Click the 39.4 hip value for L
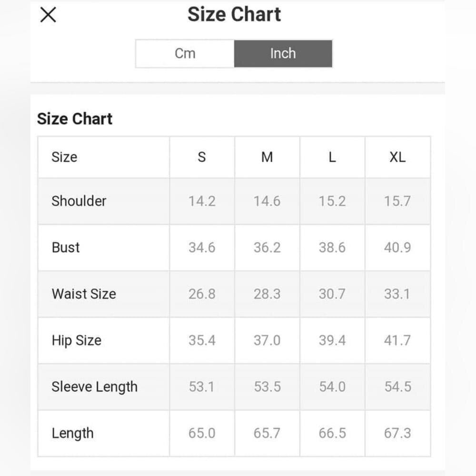 (332, 340)
